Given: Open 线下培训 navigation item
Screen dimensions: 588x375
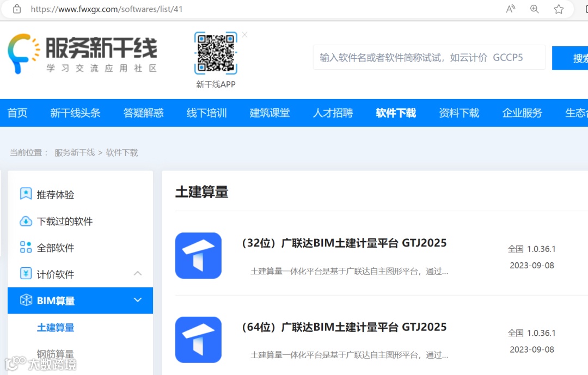Looking at the screenshot, I should pos(207,113).
